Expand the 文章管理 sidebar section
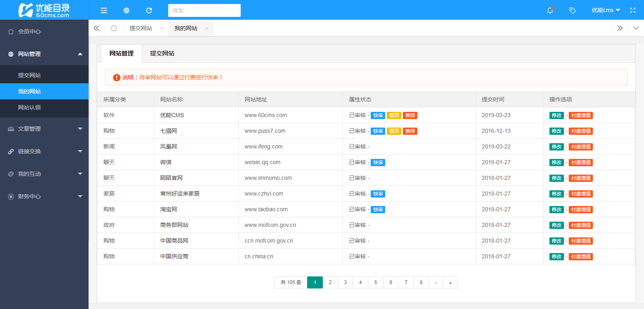 (44, 129)
